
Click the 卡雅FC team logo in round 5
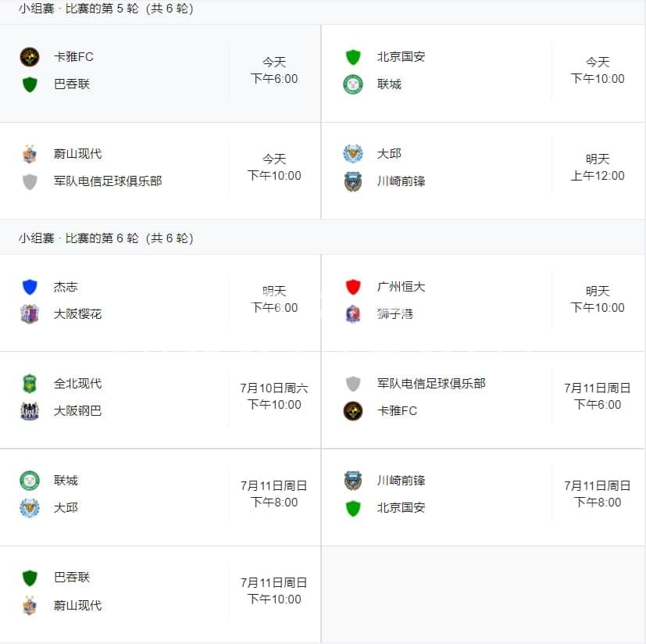pos(30,57)
